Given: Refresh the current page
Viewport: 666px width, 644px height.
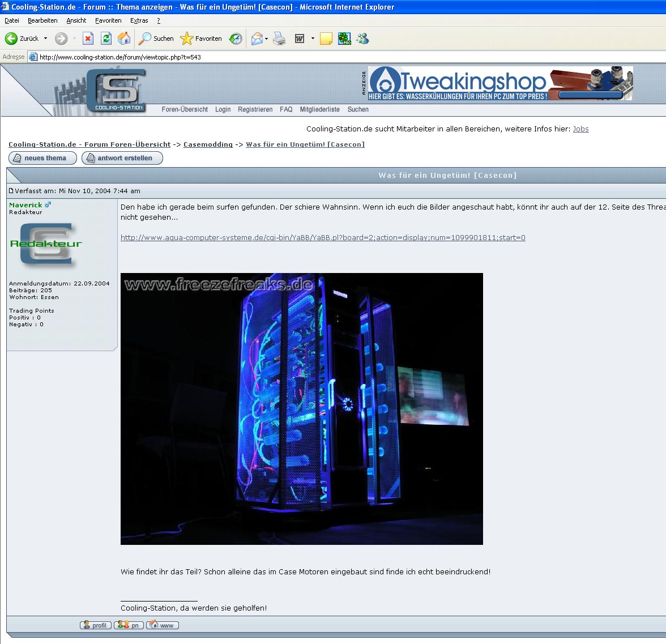Looking at the screenshot, I should tap(106, 39).
